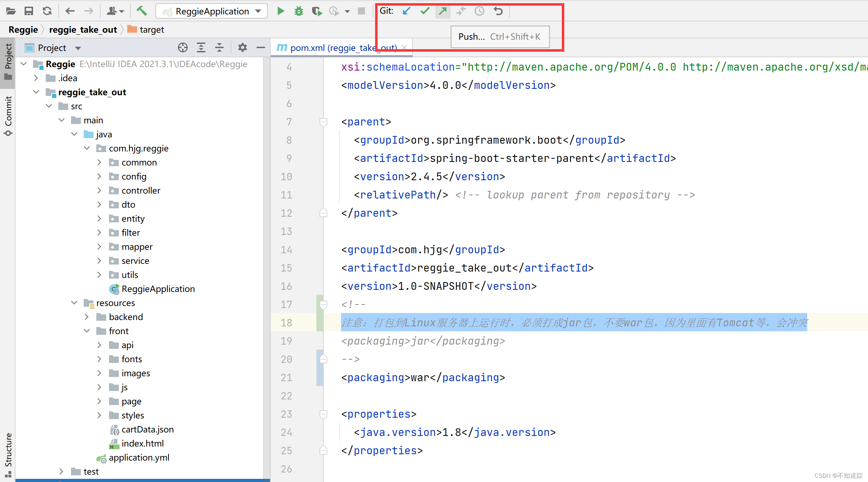868x482 pixels.
Task: Open the Structure tool window tab
Action: tap(8, 455)
